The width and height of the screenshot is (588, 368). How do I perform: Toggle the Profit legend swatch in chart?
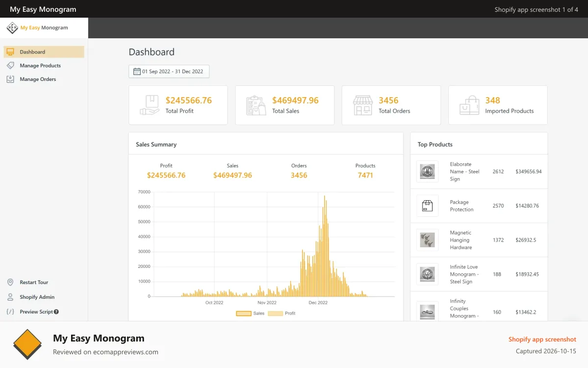point(275,313)
